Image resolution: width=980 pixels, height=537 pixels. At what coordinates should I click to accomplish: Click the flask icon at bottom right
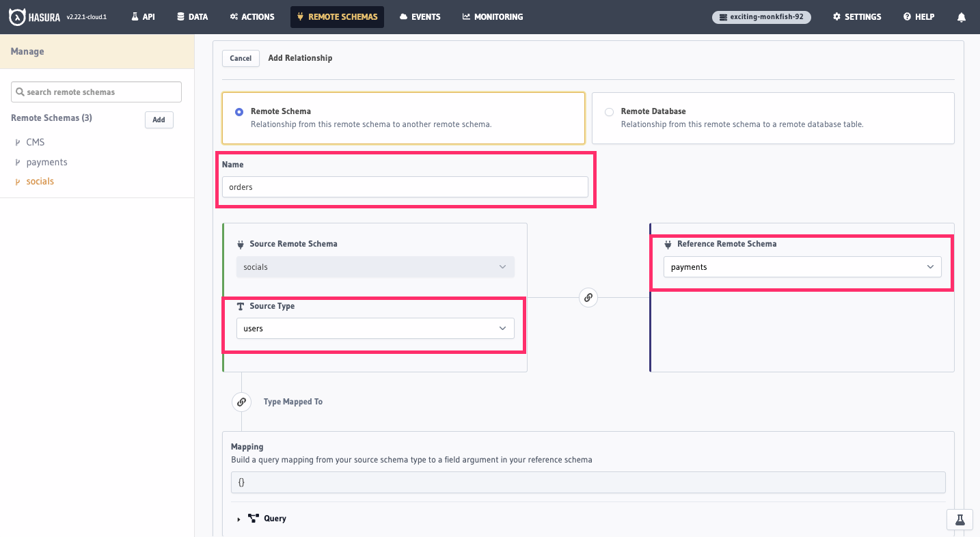click(x=959, y=519)
